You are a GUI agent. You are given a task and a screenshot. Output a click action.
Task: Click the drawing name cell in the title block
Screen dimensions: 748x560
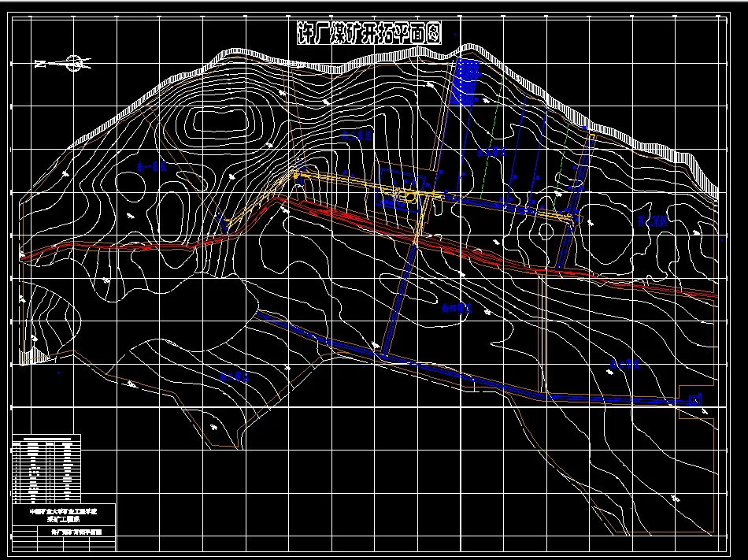point(76,532)
